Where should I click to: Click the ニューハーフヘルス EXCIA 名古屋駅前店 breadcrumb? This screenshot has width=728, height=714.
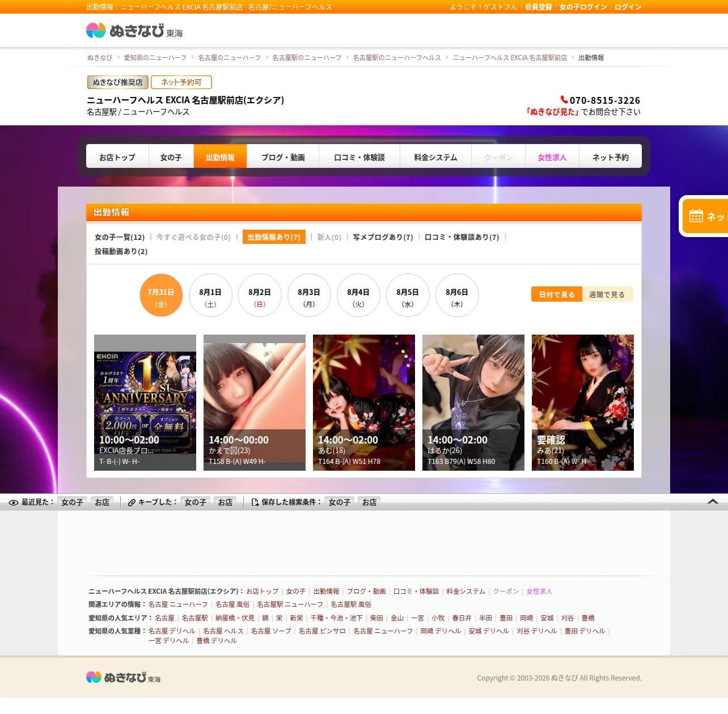pos(510,58)
